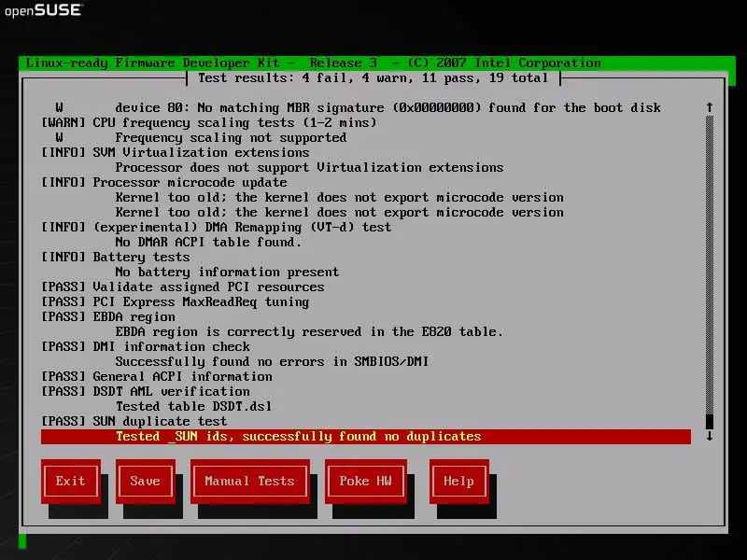Click the Save button
Viewport: 747px width, 560px height.
[146, 481]
